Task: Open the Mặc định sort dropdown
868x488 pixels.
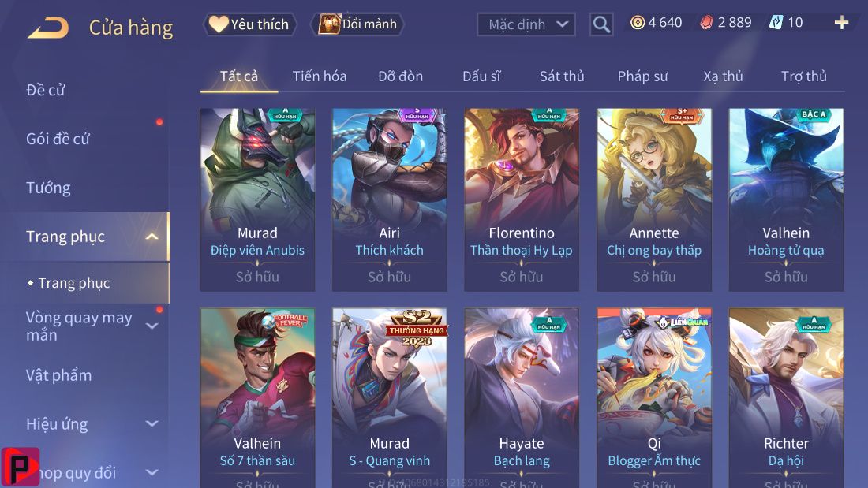Action: pyautogui.click(x=526, y=24)
